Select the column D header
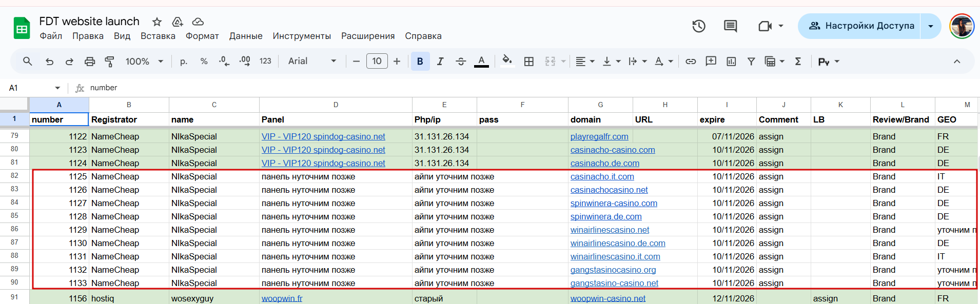 click(336, 105)
